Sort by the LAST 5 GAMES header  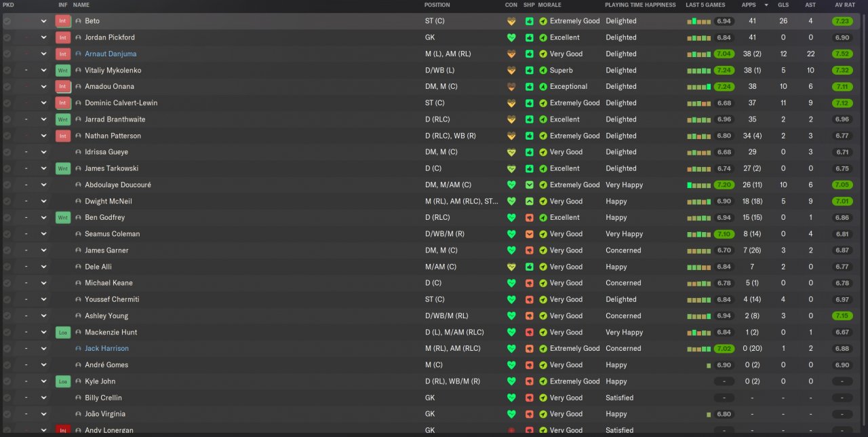705,5
